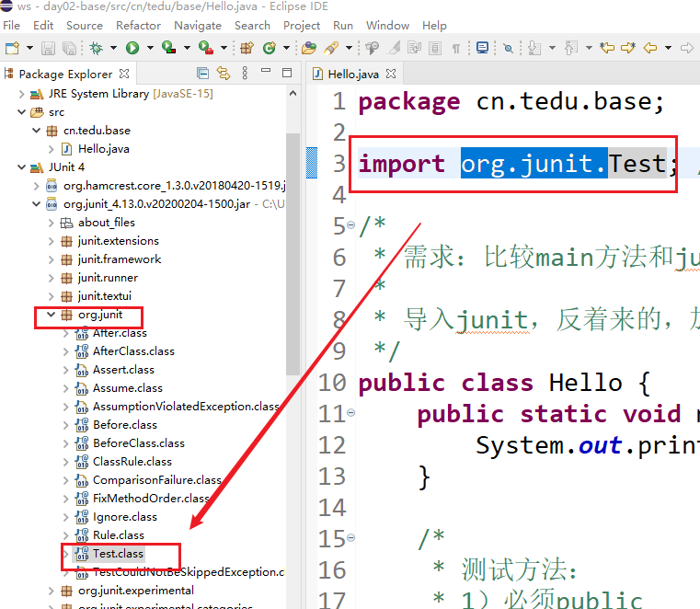The height and width of the screenshot is (609, 700).
Task: Open the External Tools dropdown arrow
Action: (224, 48)
